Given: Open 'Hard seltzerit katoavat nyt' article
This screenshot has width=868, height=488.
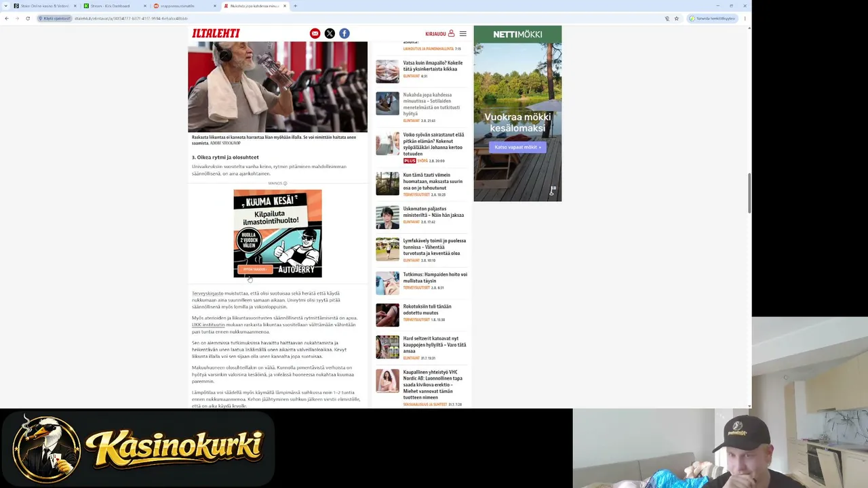Looking at the screenshot, I should [435, 345].
